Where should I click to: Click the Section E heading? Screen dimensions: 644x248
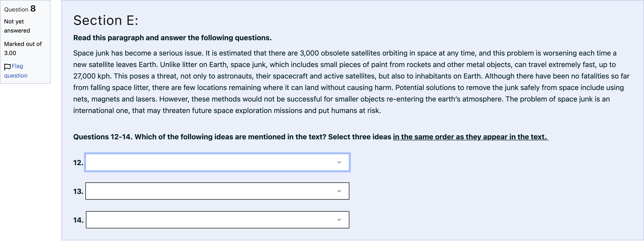coord(106,20)
